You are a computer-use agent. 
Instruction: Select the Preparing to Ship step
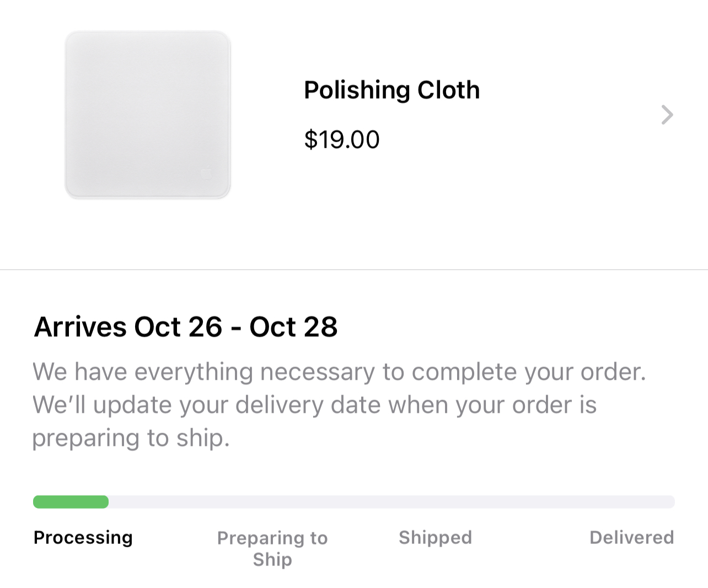[272, 548]
